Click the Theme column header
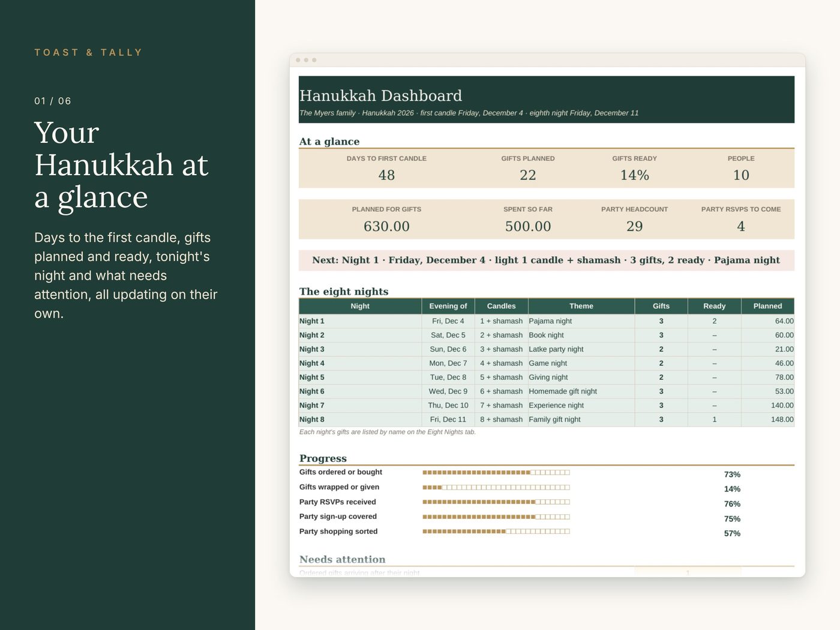The width and height of the screenshot is (840, 630). pyautogui.click(x=581, y=306)
